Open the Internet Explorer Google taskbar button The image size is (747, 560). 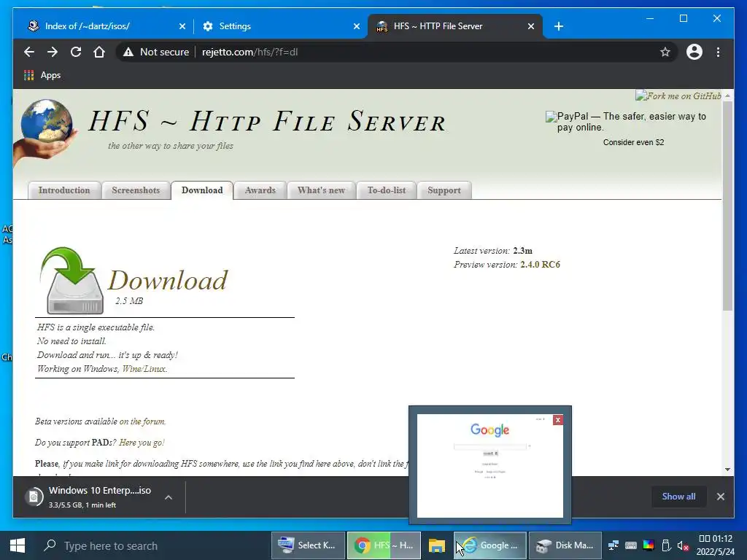click(489, 545)
